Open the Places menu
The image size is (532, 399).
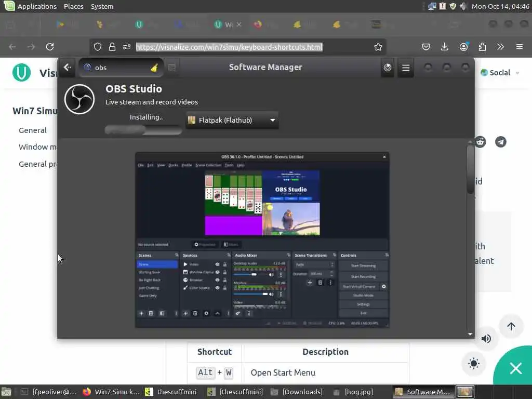pos(74,6)
